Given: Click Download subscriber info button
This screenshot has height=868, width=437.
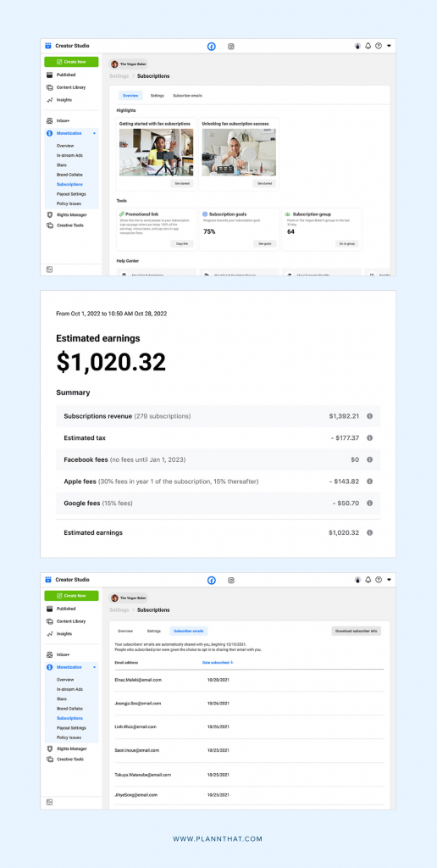Looking at the screenshot, I should pos(357,631).
